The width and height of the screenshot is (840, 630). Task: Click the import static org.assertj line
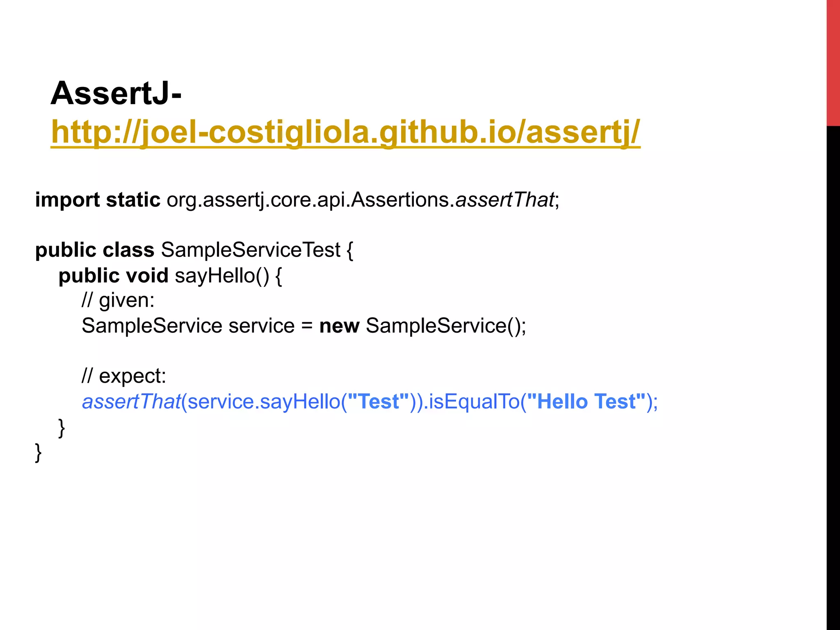[297, 200]
